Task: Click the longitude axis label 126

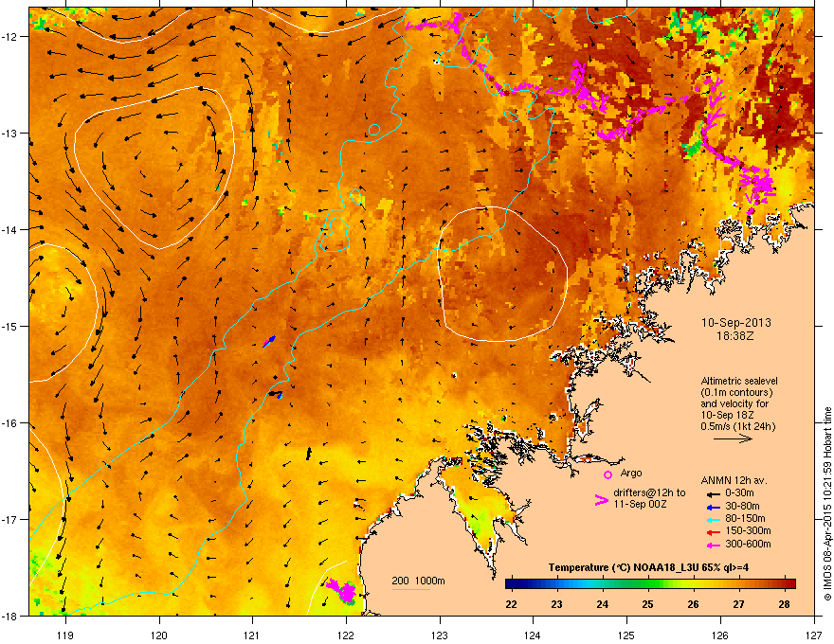Action: click(x=720, y=636)
